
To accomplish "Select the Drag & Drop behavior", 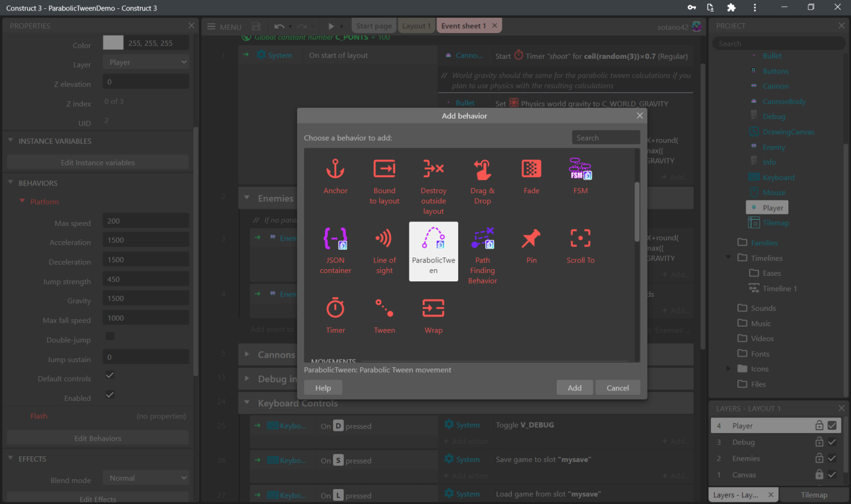I will pos(483,182).
